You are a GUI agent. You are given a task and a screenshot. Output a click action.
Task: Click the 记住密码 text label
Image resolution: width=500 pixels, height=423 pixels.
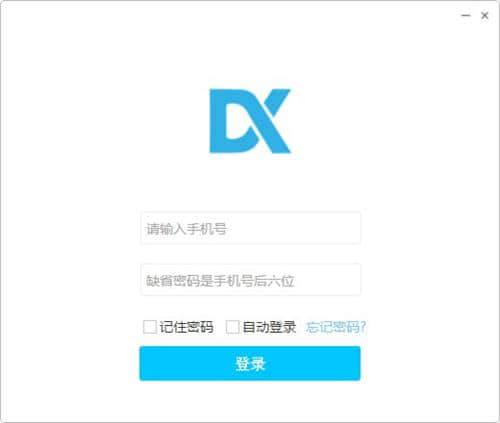pyautogui.click(x=186, y=327)
